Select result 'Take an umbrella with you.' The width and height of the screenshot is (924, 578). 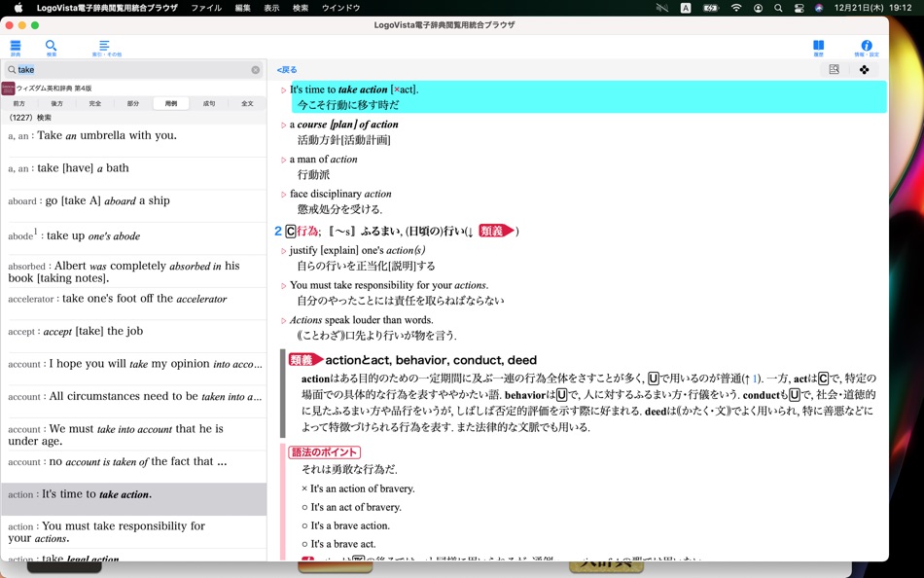[x=134, y=140]
